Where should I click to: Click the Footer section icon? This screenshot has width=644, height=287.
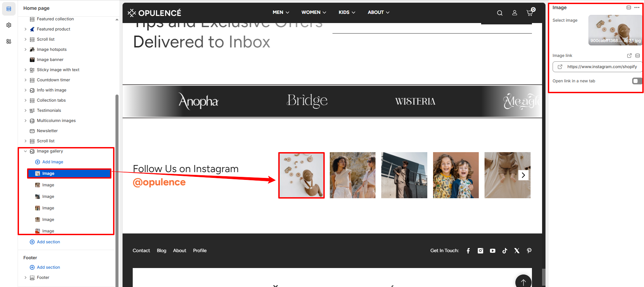32,278
